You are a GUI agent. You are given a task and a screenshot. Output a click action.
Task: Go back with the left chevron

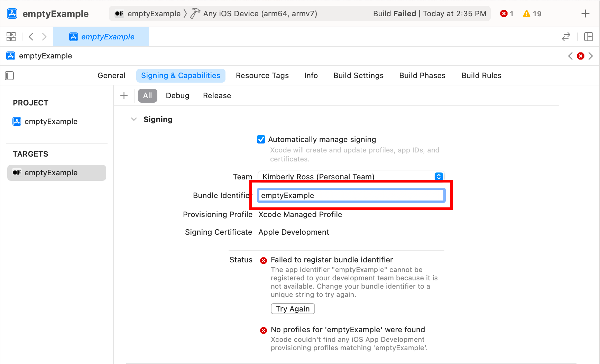[31, 37]
